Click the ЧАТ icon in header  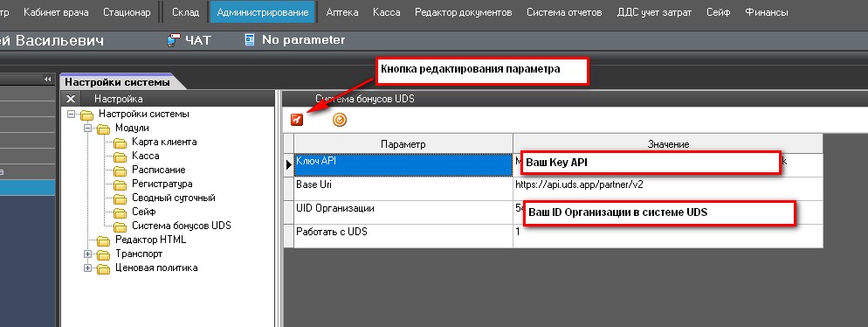175,40
